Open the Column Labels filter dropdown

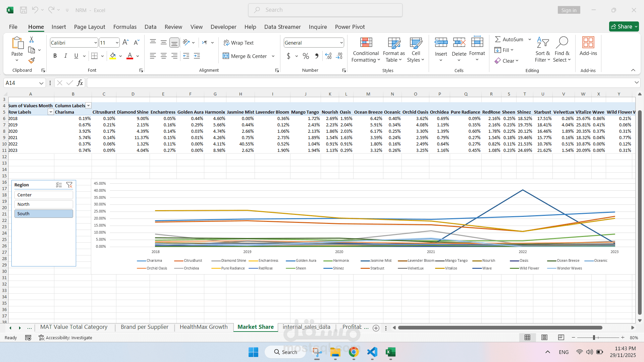[89, 106]
